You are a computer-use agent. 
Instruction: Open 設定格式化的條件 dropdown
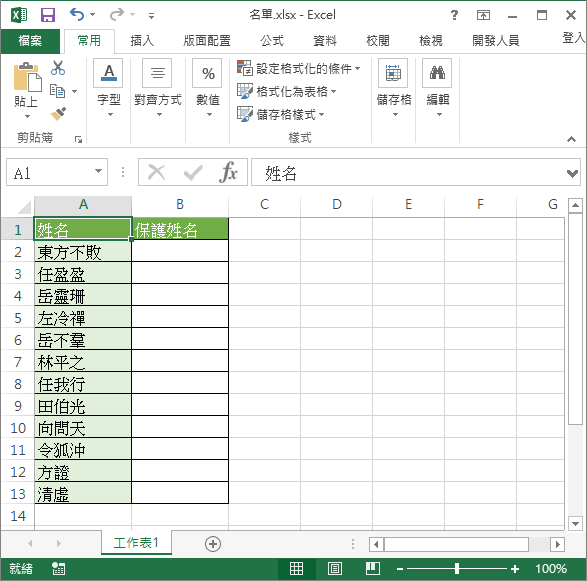299,69
